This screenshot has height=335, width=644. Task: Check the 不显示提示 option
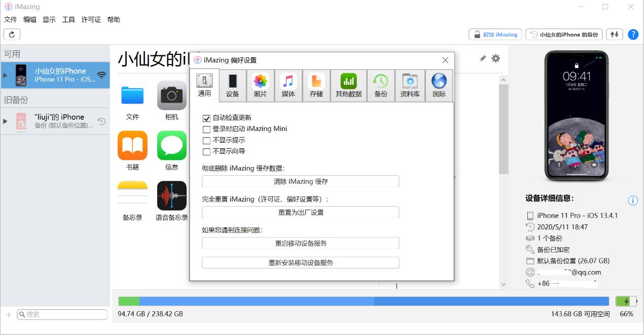point(206,140)
